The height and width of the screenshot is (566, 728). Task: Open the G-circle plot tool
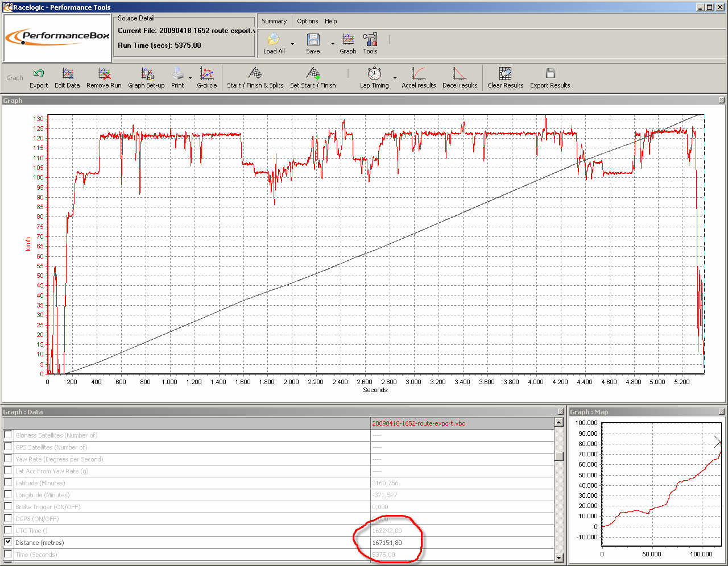pyautogui.click(x=206, y=74)
